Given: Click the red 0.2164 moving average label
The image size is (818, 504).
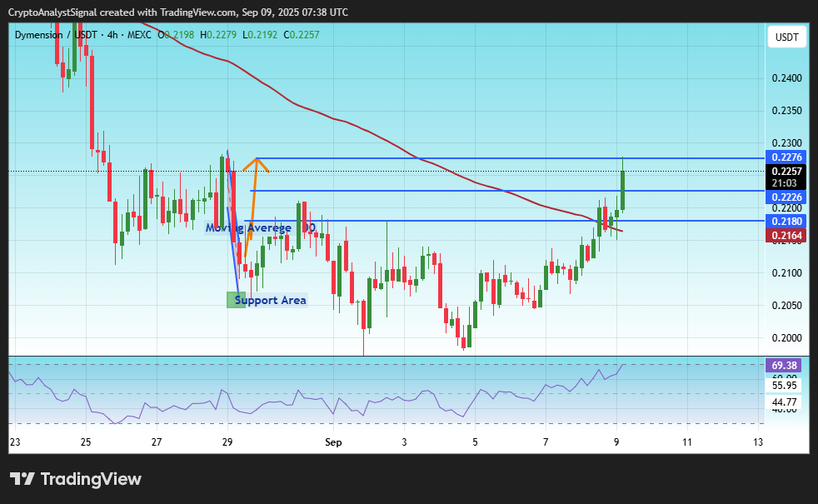Looking at the screenshot, I should click(x=786, y=235).
